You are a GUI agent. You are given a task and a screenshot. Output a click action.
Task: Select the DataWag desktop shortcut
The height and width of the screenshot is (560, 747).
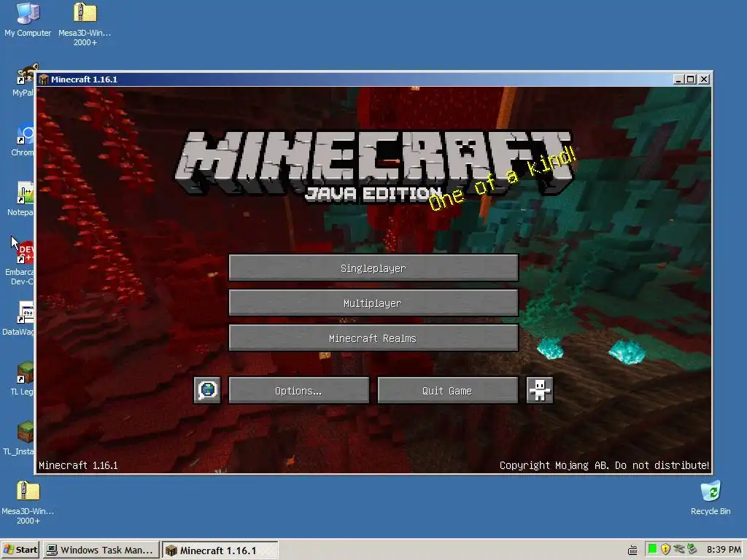19,318
